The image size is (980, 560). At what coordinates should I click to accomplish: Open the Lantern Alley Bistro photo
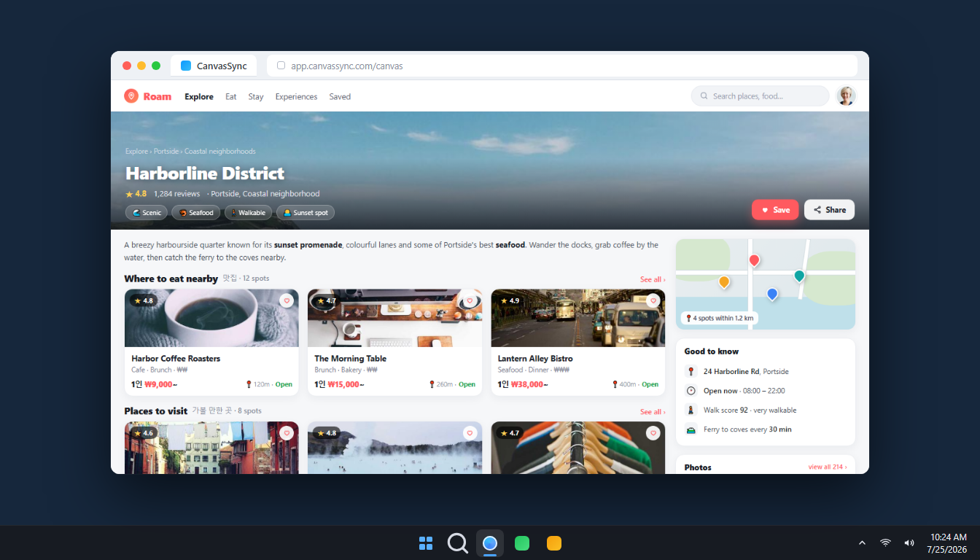578,318
